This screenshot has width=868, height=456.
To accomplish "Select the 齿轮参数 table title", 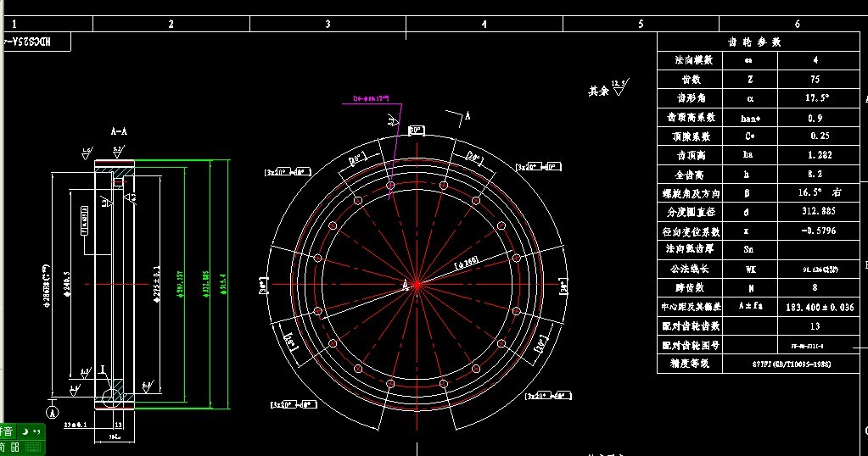I will point(754,42).
